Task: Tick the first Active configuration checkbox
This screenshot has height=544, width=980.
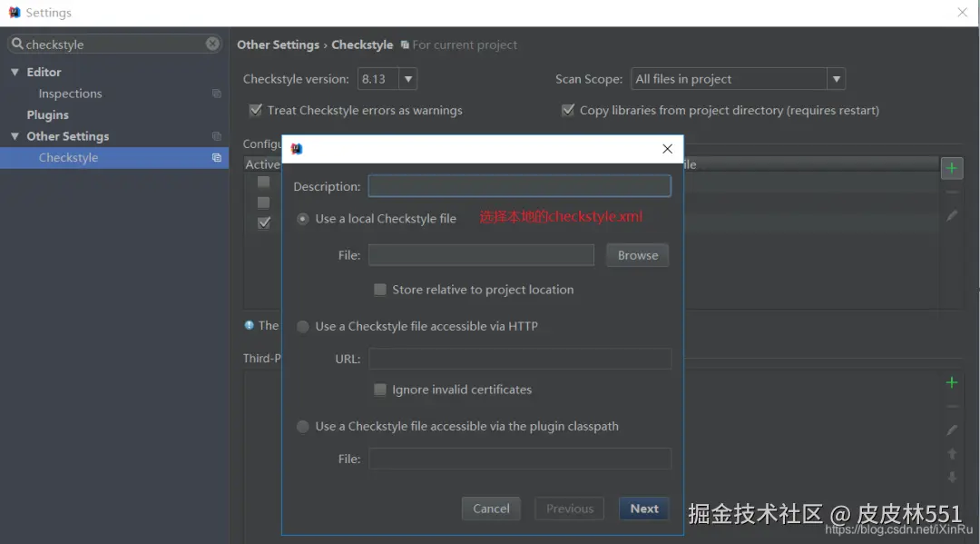Action: point(264,182)
